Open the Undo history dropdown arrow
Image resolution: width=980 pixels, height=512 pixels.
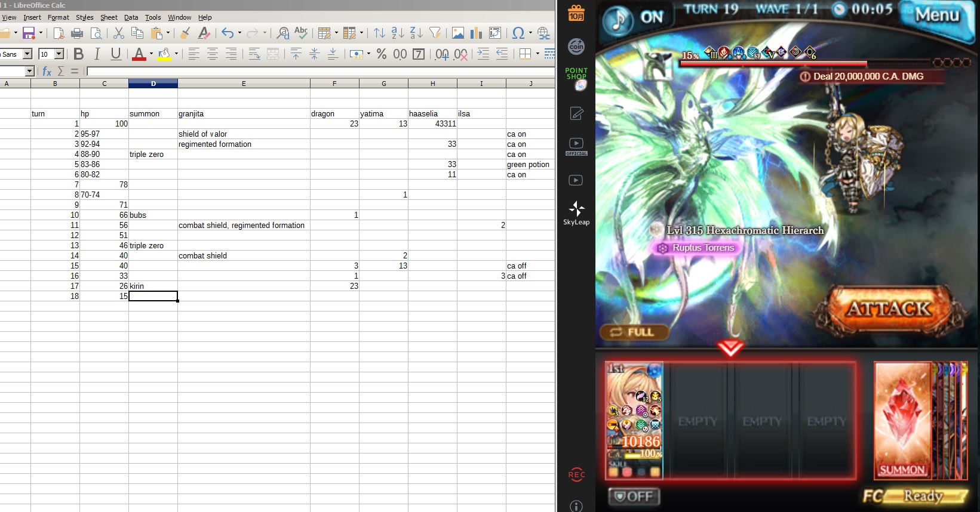pos(239,33)
